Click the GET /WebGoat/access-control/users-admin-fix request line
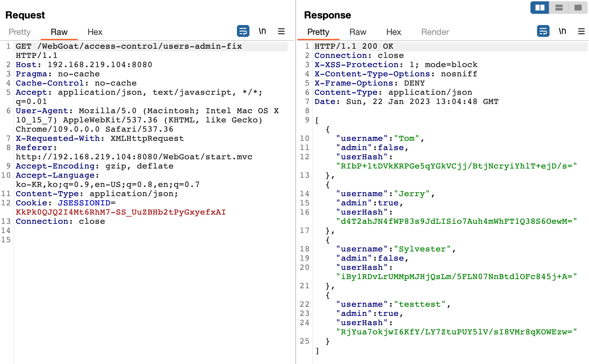The image size is (589, 364). pyautogui.click(x=129, y=46)
